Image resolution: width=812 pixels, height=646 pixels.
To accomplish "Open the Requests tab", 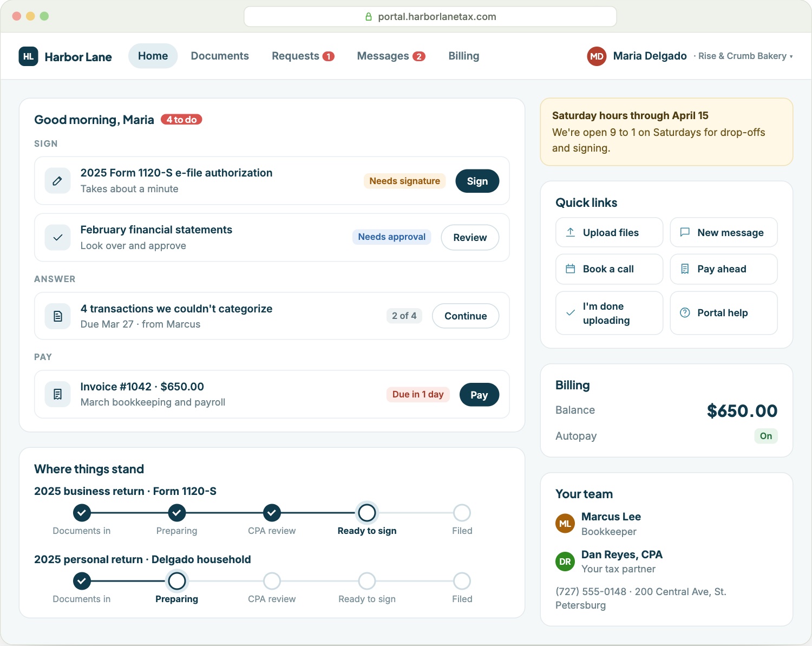I will pos(303,56).
